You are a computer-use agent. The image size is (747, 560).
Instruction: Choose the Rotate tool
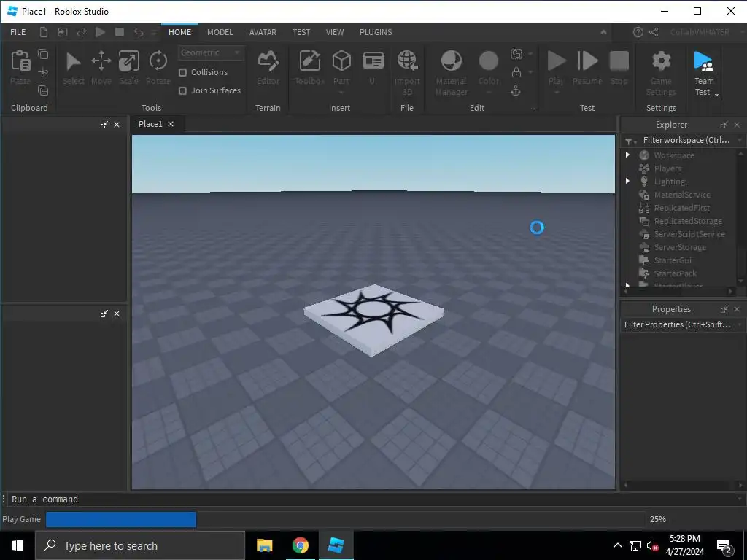[x=158, y=61]
